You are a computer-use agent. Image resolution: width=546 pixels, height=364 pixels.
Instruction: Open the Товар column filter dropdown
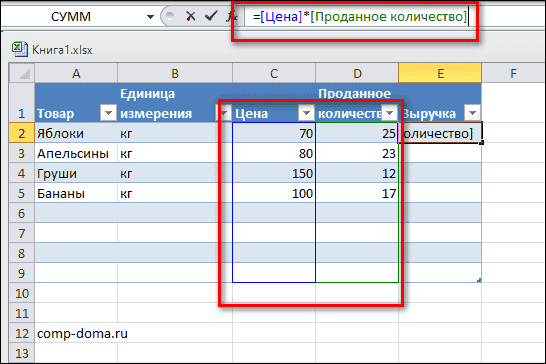pos(108,113)
